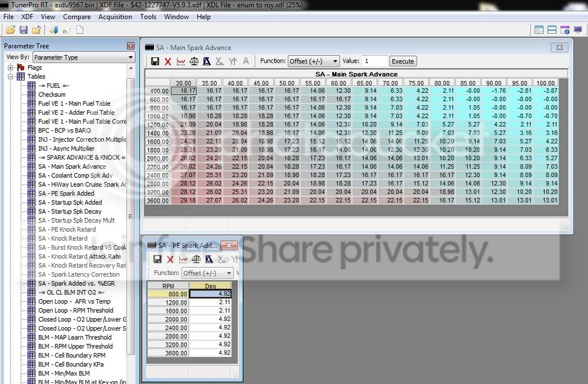Select BLM - MAP Learn Threshold item
This screenshot has height=384, width=588.
click(x=75, y=338)
